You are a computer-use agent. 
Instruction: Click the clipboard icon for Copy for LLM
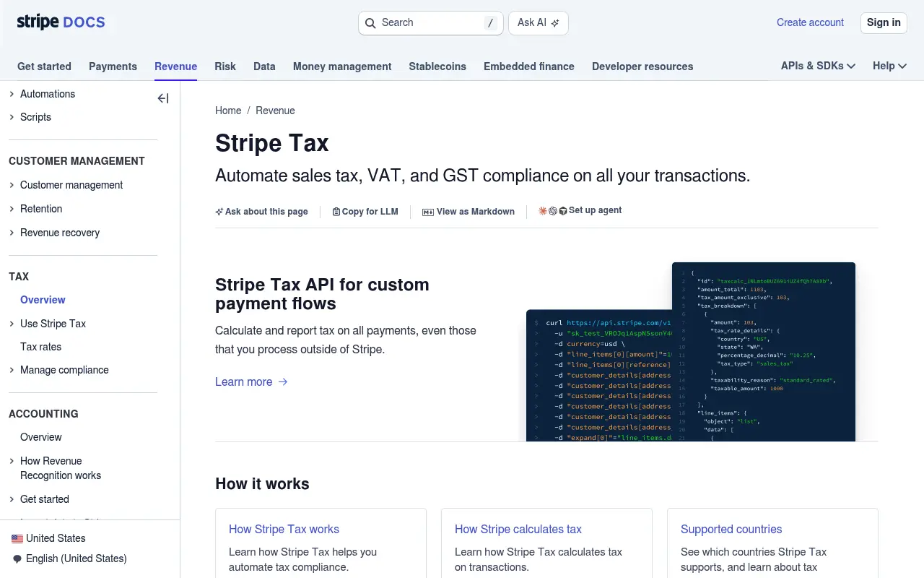click(336, 212)
